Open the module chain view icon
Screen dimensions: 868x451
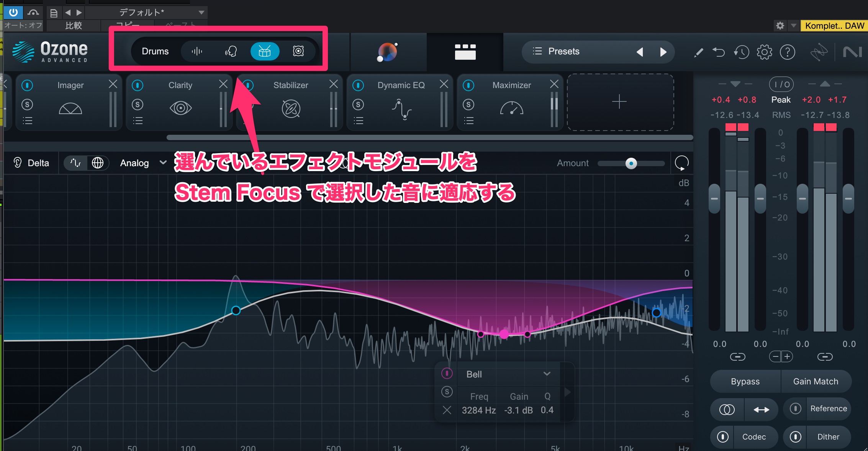(x=465, y=52)
